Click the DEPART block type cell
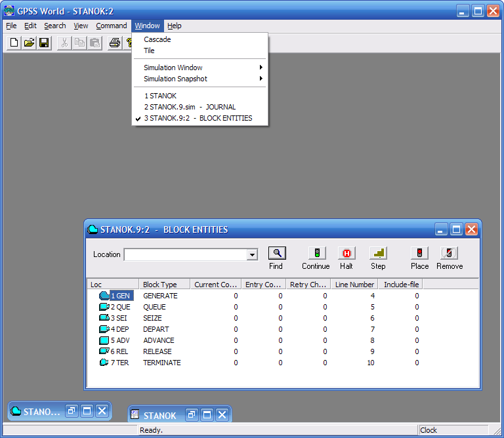The height and width of the screenshot is (438, 504). click(156, 329)
